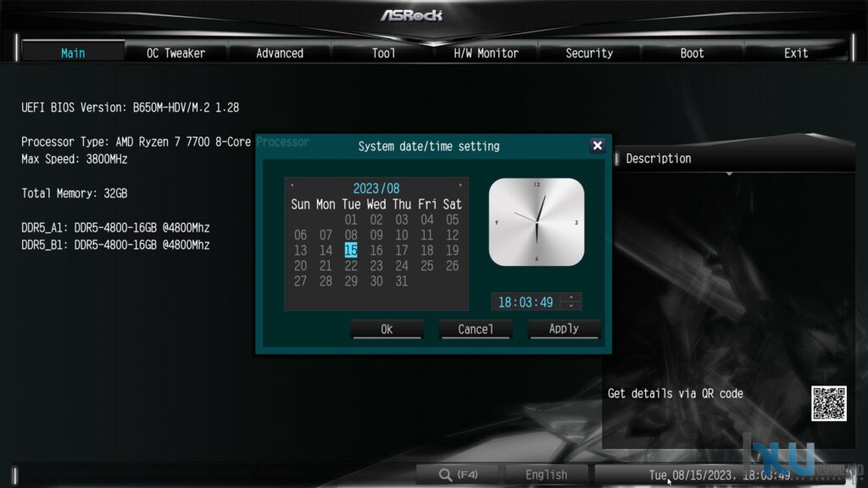Screen dimensions: 868x488
Task: Click Cancel in the date/time dialog
Action: tap(476, 330)
